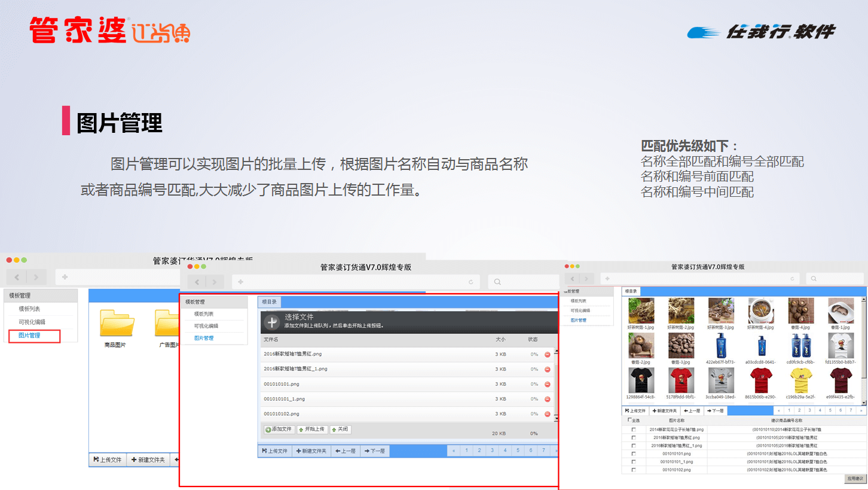The width and height of the screenshot is (868, 490).
Task: Tick the 全选 checkbox
Action: click(629, 421)
